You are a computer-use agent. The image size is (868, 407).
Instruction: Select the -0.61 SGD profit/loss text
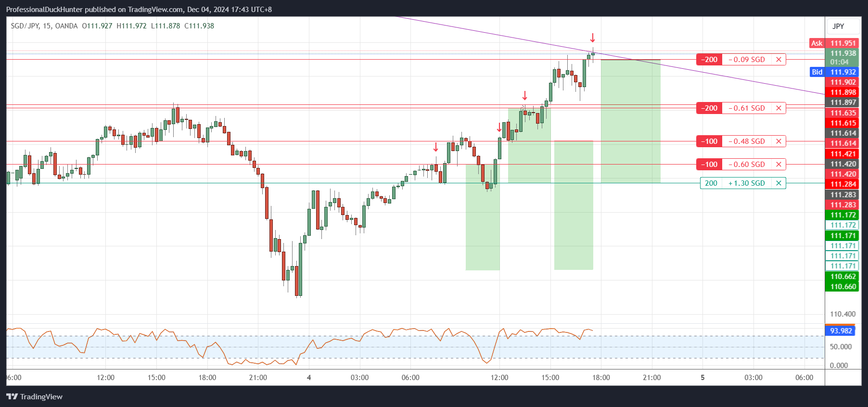coord(747,108)
